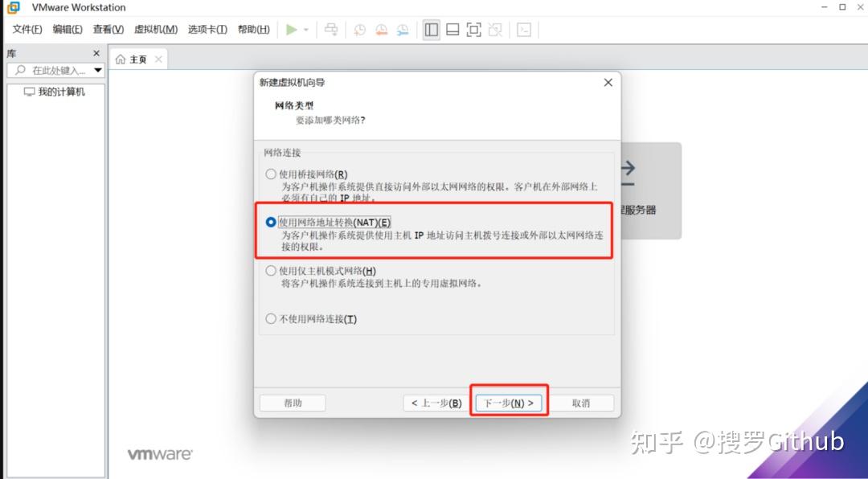Open the power options dropdown arrow
868x479 pixels.
(x=306, y=30)
